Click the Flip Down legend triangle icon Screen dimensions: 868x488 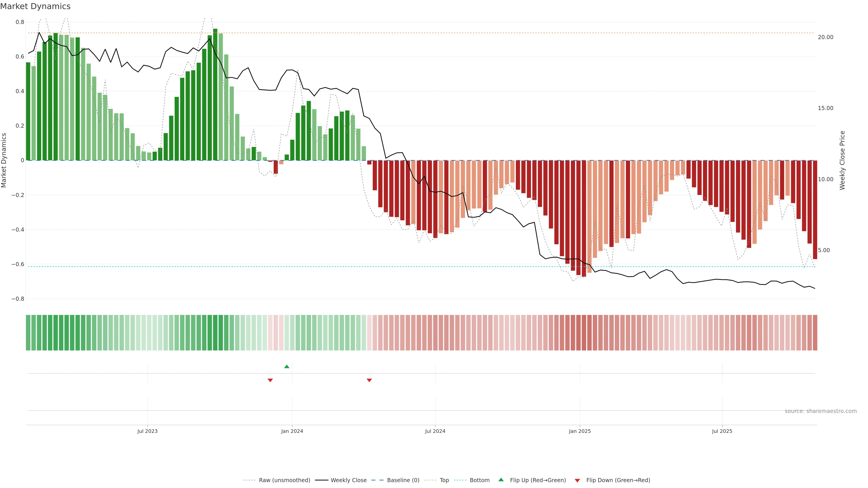[577, 480]
